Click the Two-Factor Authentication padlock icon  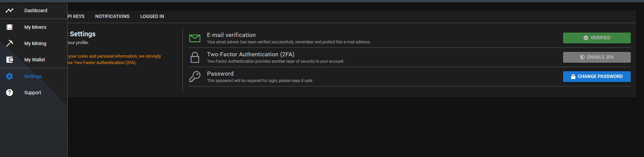pyautogui.click(x=195, y=57)
